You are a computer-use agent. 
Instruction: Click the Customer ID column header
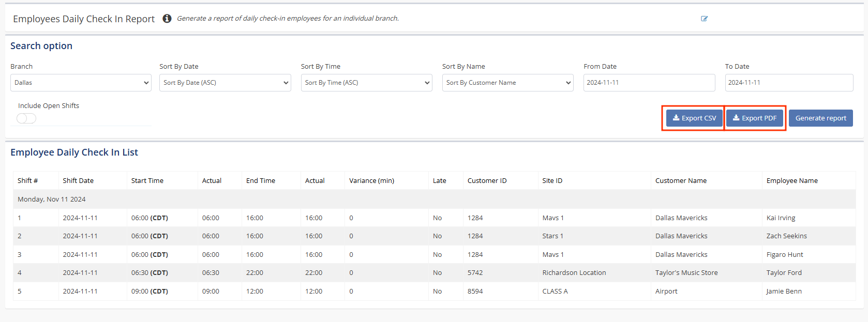coord(487,181)
